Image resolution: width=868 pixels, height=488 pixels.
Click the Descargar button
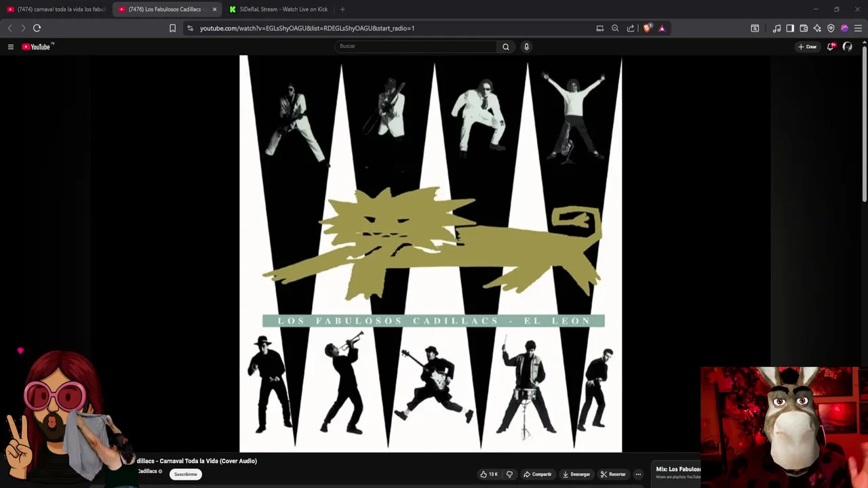tap(576, 474)
